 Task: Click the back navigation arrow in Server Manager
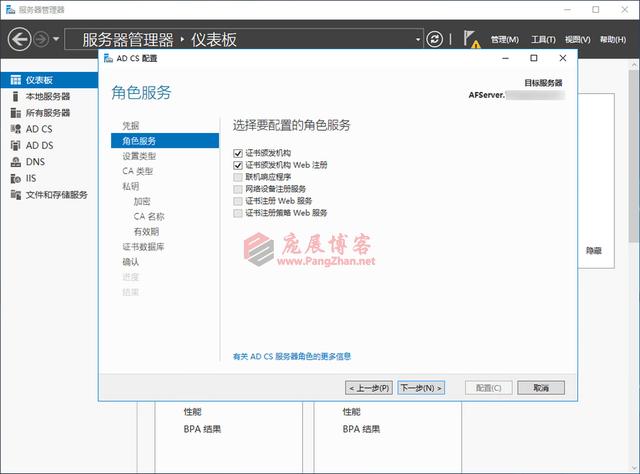(x=19, y=40)
